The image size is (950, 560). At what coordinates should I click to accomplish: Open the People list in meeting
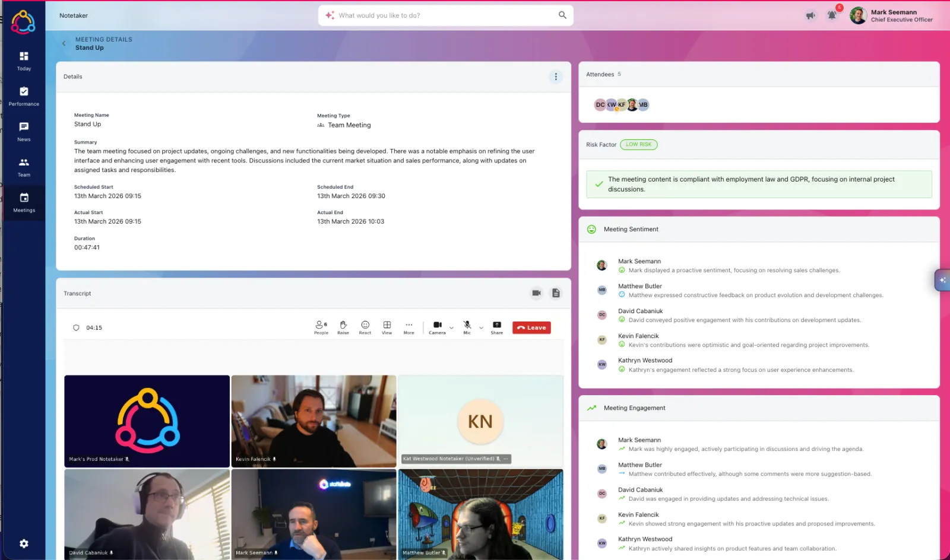coord(321,327)
